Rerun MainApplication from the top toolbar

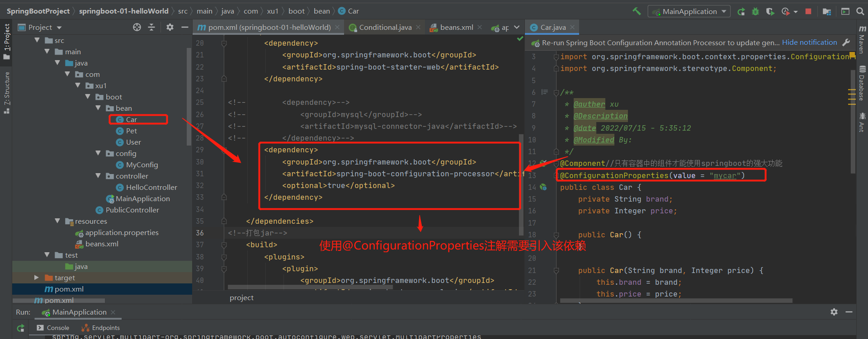(x=741, y=11)
